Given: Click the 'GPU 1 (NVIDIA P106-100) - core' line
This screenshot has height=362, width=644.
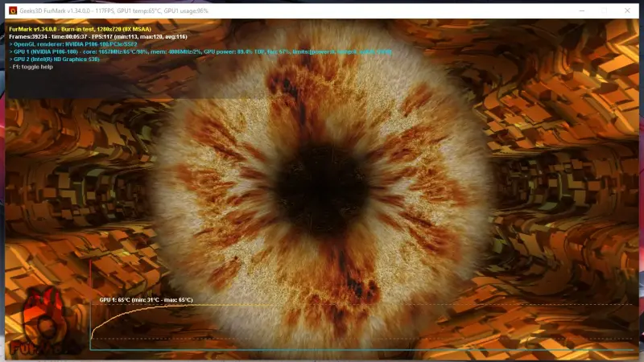Looking at the screenshot, I should (x=200, y=51).
